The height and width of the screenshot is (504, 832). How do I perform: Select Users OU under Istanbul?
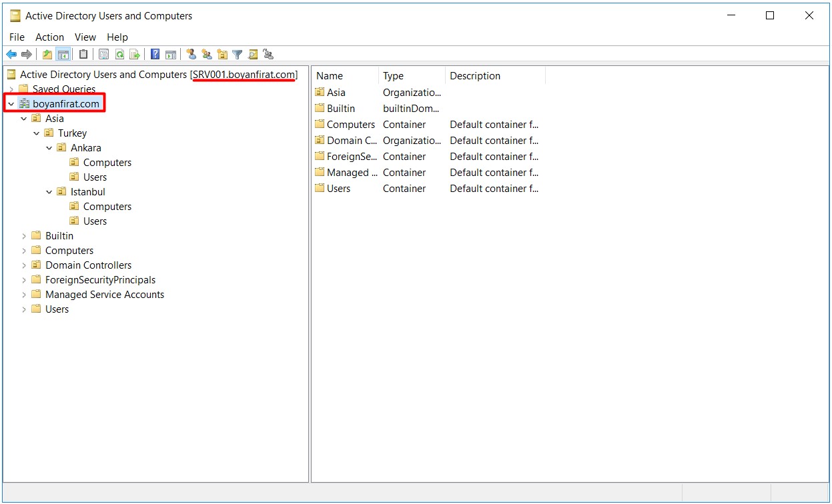pyautogui.click(x=95, y=221)
